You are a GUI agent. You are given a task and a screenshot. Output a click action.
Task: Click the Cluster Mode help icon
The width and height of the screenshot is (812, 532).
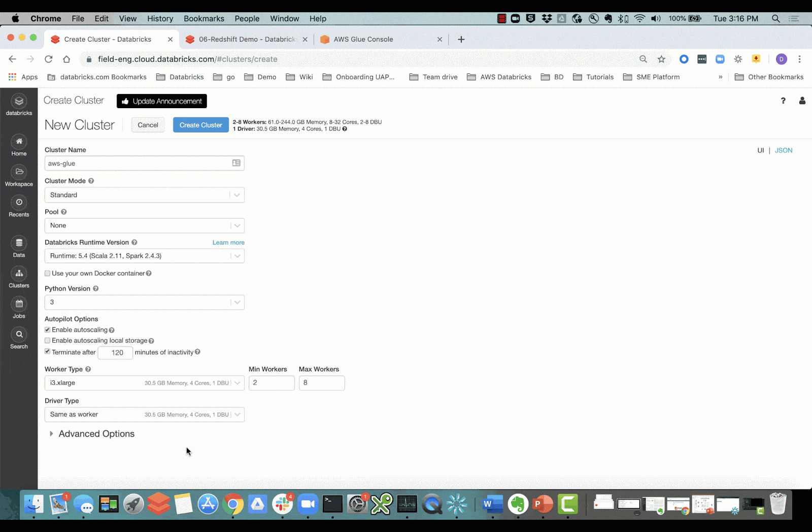91,181
